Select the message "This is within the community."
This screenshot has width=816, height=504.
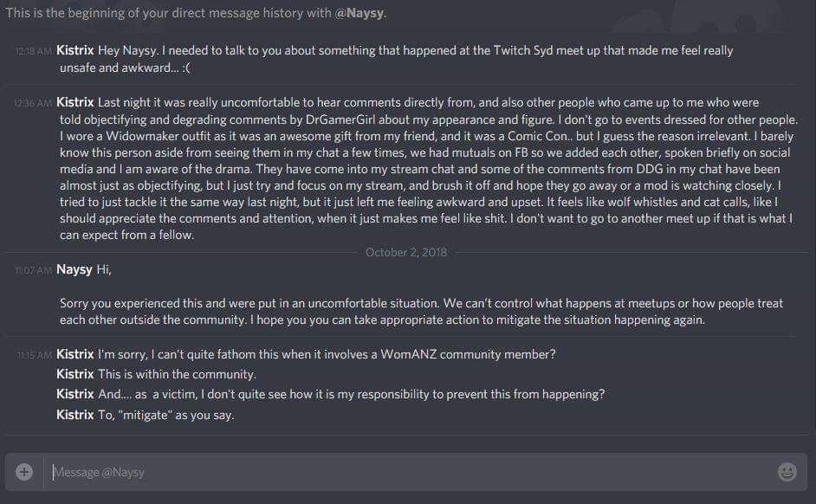[177, 374]
